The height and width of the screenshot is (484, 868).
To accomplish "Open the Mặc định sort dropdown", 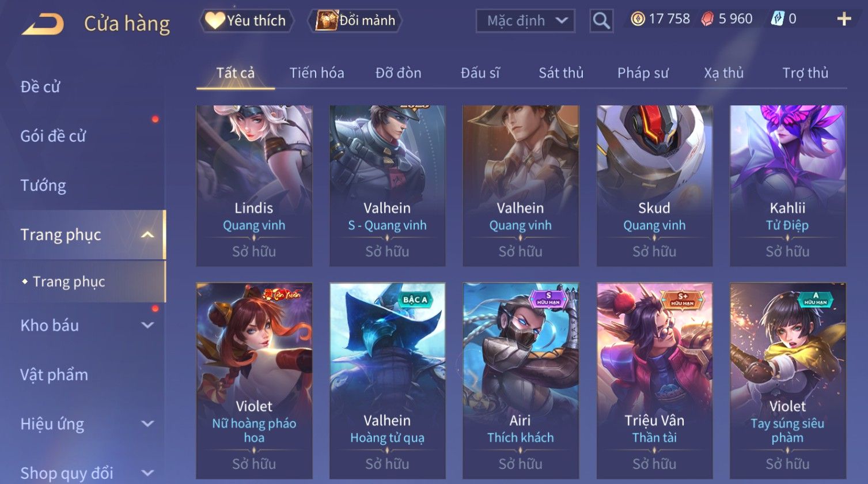I will 525,21.
